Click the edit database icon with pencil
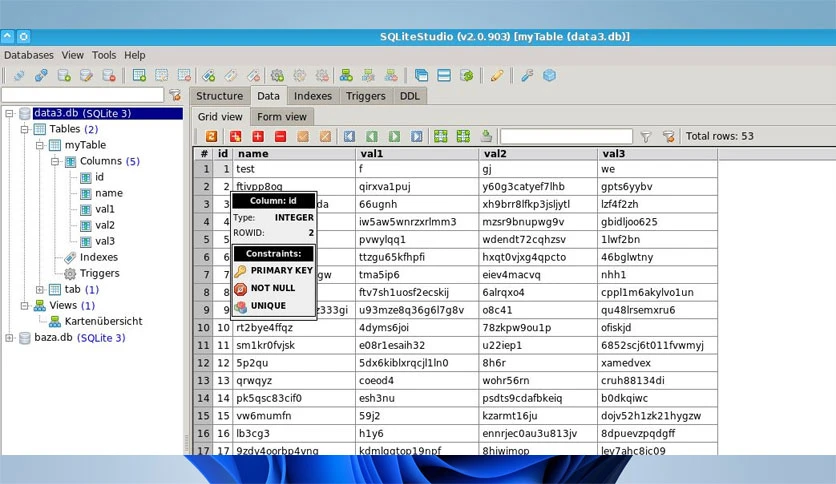836x484 pixels. point(86,76)
